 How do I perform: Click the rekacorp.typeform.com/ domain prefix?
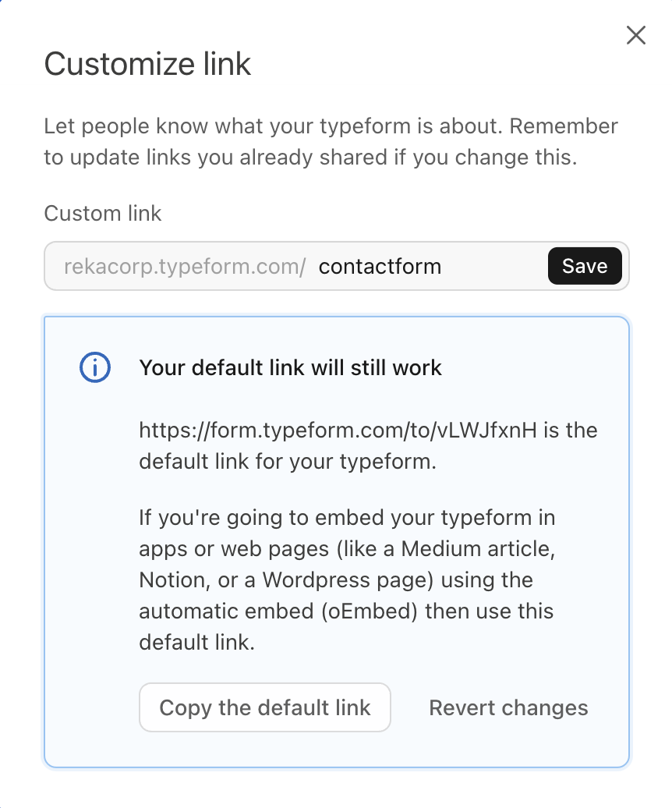(x=185, y=267)
